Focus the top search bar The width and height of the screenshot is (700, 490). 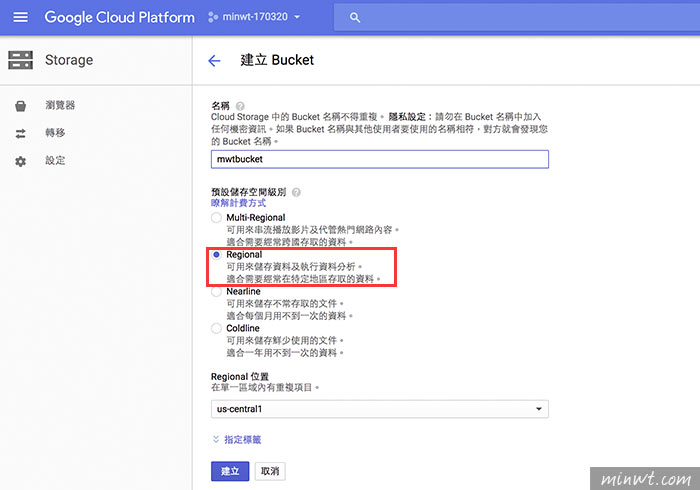tap(517, 17)
